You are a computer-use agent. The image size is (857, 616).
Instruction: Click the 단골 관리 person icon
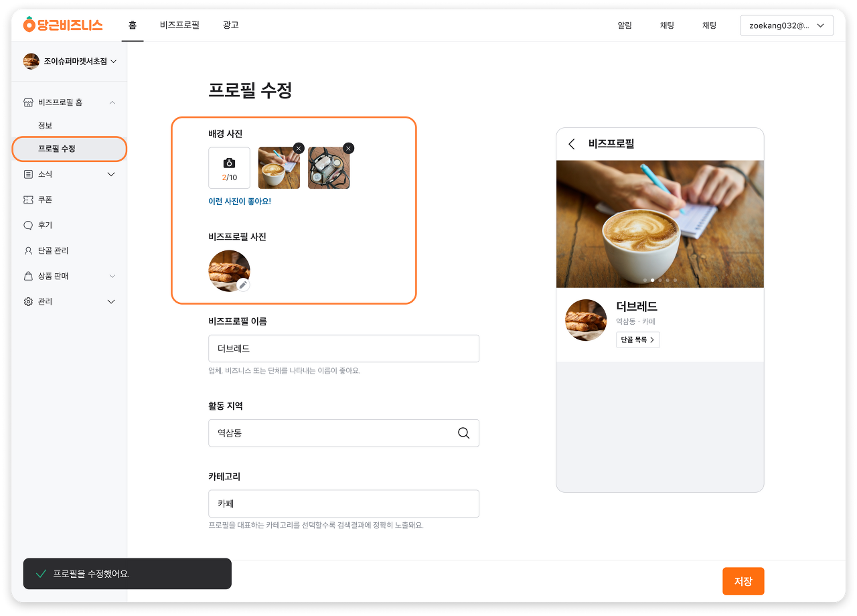pyautogui.click(x=28, y=250)
